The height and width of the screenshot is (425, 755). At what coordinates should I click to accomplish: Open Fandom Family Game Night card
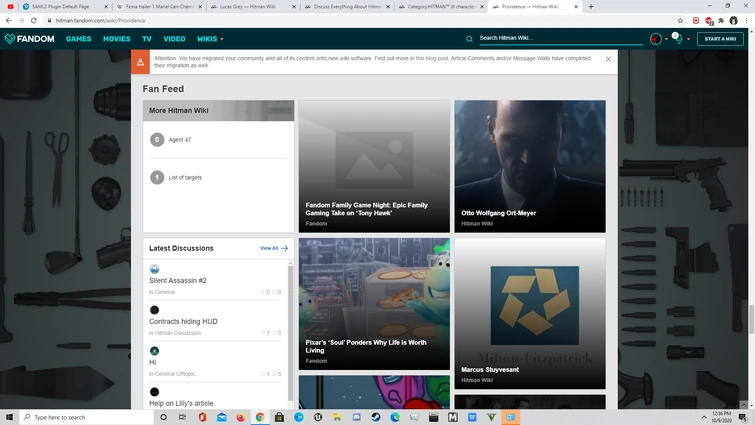374,167
